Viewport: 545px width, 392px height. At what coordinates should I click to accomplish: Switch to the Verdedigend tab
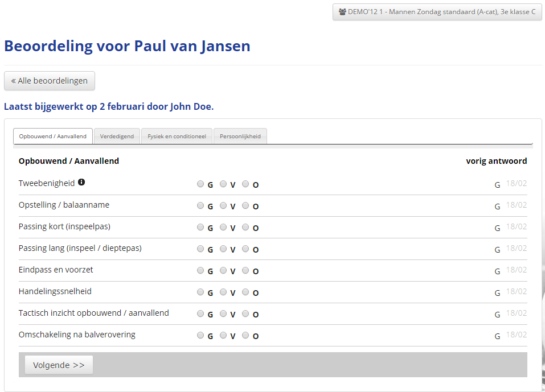[x=117, y=137]
